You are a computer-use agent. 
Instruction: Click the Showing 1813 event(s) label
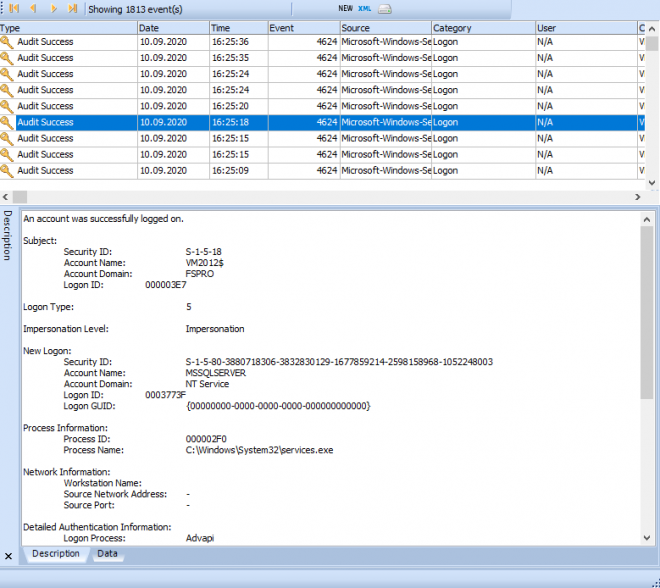click(x=135, y=9)
